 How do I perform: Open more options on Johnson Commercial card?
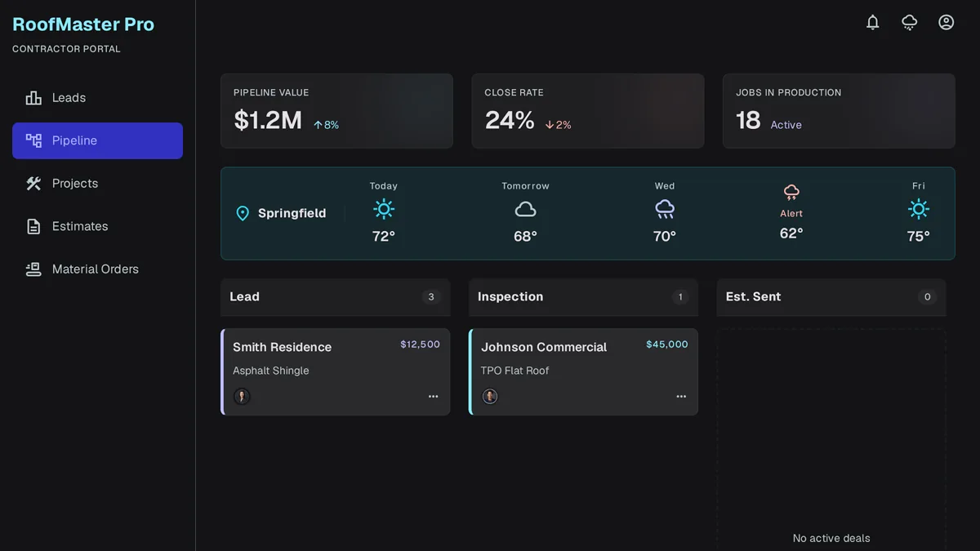682,397
